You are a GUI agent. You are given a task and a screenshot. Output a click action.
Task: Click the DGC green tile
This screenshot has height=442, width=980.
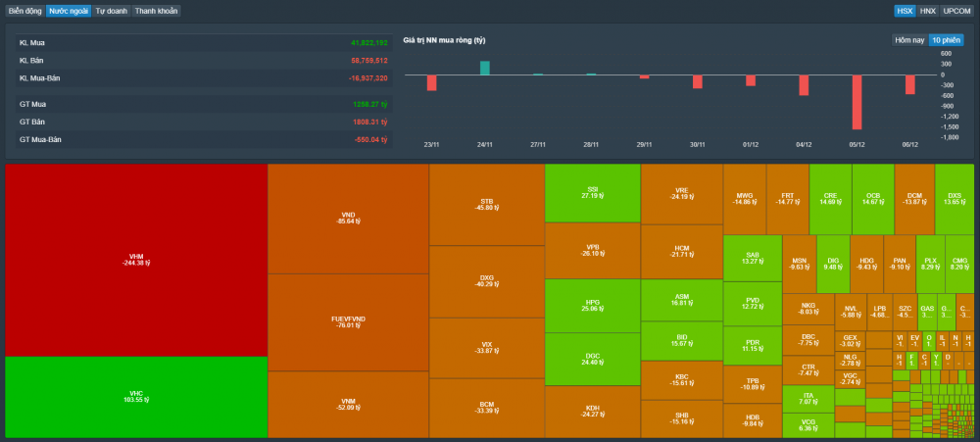point(593,359)
